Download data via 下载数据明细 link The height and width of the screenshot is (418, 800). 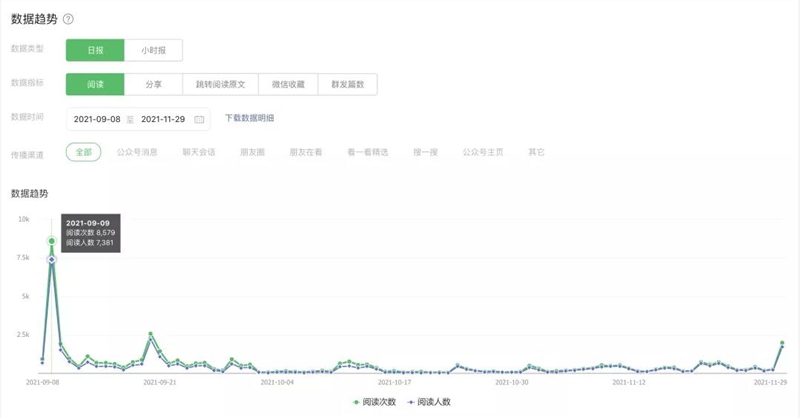click(x=249, y=118)
